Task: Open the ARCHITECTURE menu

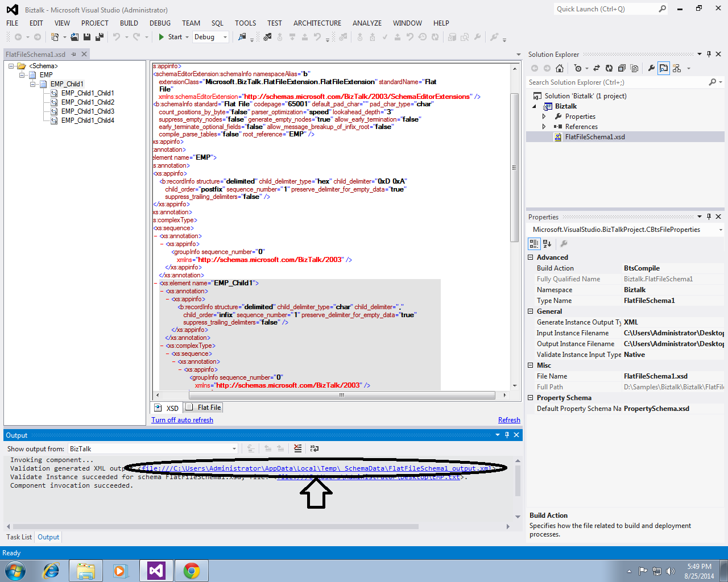Action: pos(317,23)
